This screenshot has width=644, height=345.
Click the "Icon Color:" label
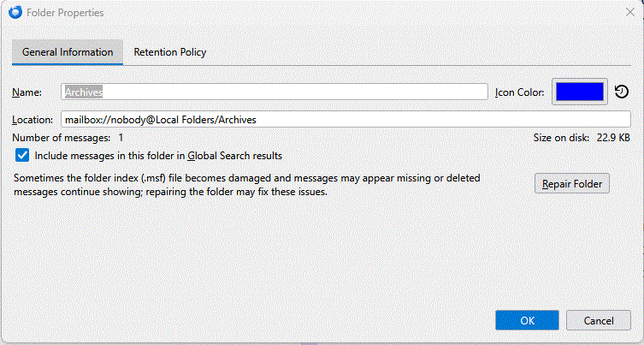[521, 92]
